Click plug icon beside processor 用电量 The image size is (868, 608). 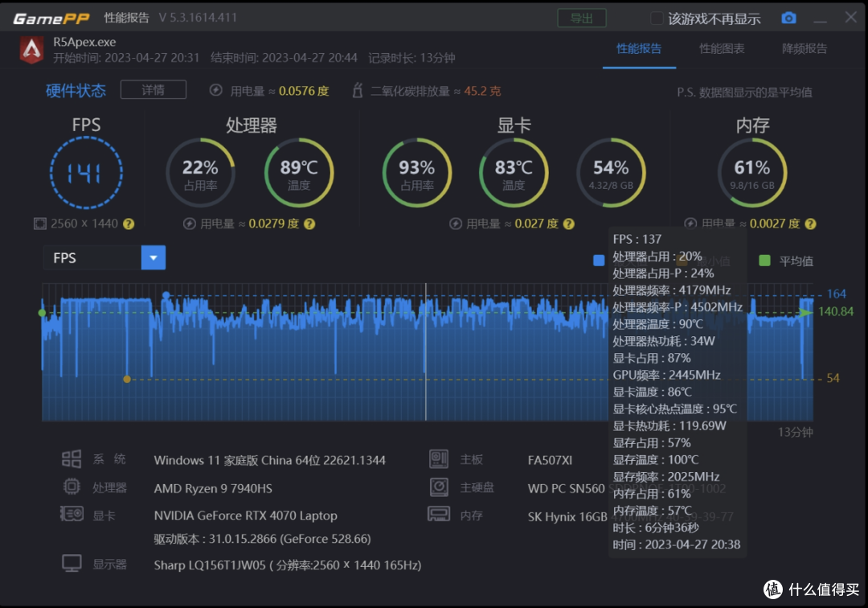(x=190, y=224)
